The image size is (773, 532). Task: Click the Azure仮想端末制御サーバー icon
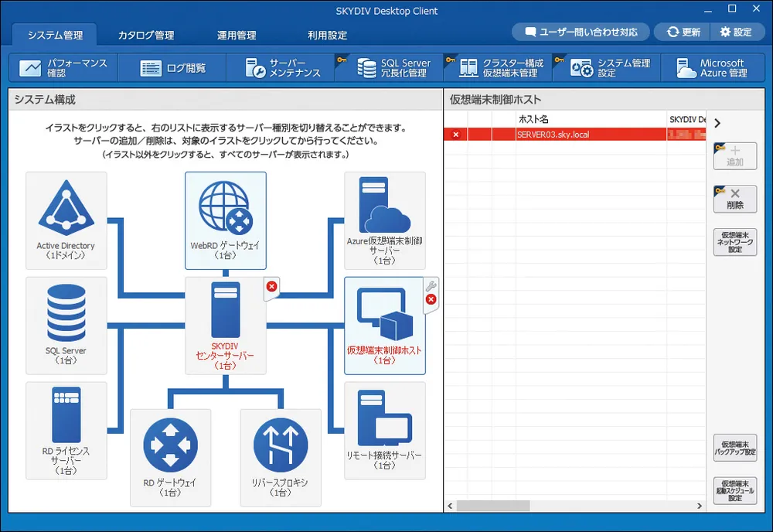pyautogui.click(x=384, y=209)
